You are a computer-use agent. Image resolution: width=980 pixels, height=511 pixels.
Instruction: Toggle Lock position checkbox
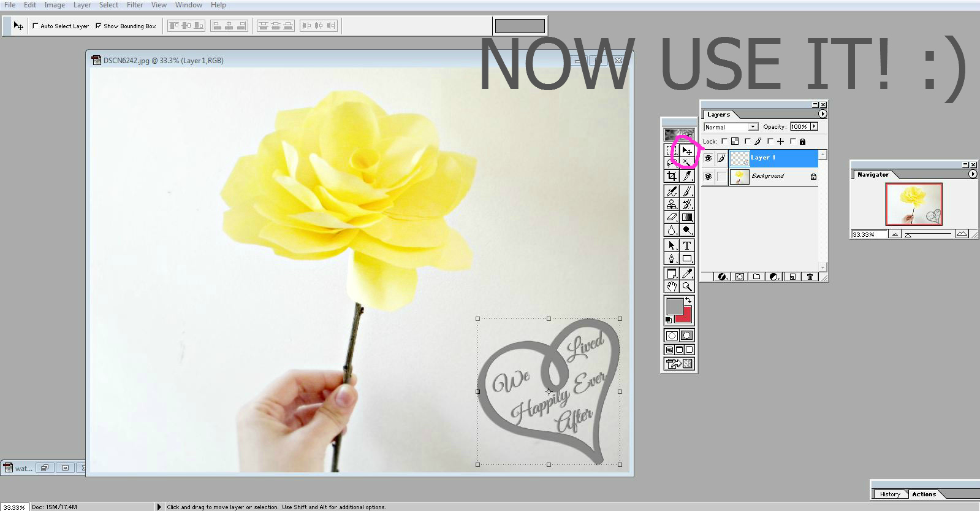point(770,141)
